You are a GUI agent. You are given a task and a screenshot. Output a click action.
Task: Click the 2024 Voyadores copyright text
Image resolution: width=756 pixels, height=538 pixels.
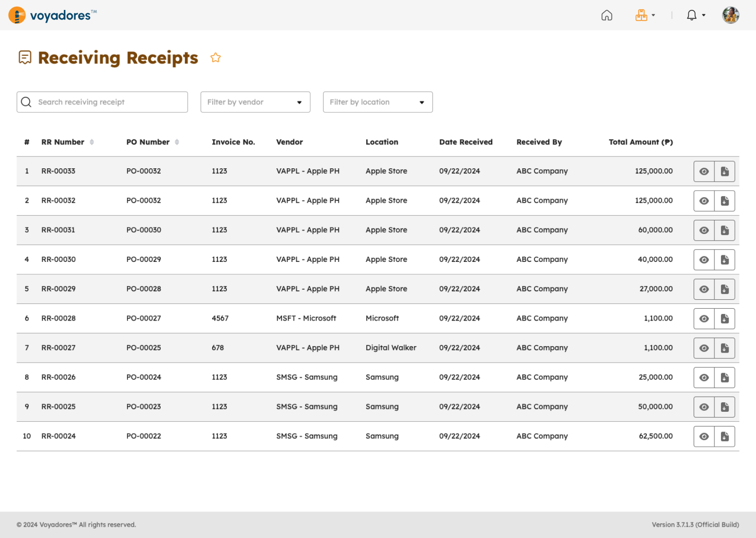pyautogui.click(x=76, y=524)
